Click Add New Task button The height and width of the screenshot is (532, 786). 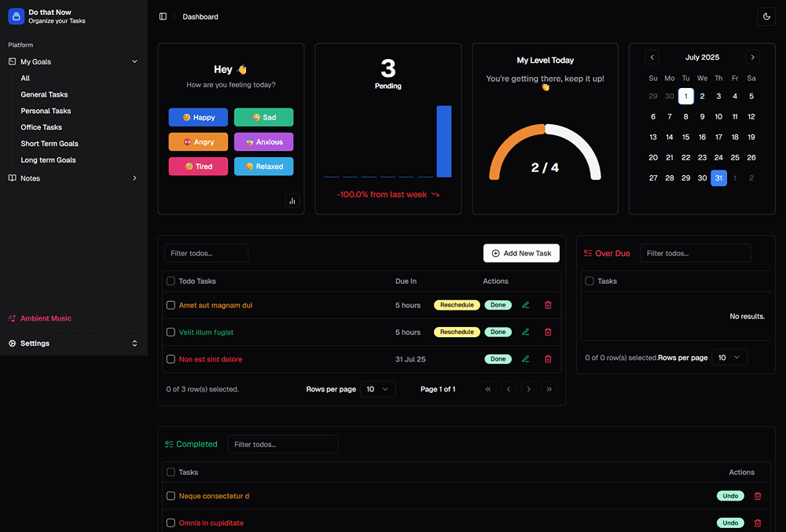pos(521,253)
